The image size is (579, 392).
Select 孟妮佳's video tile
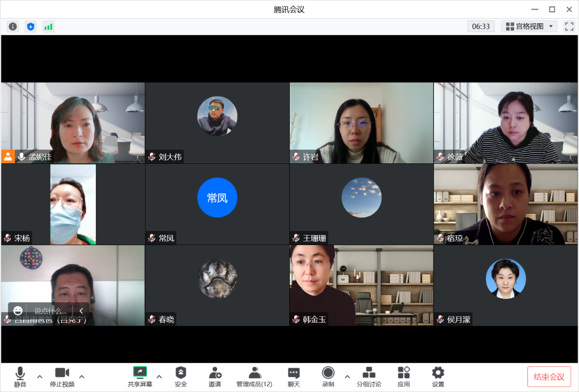tap(73, 123)
